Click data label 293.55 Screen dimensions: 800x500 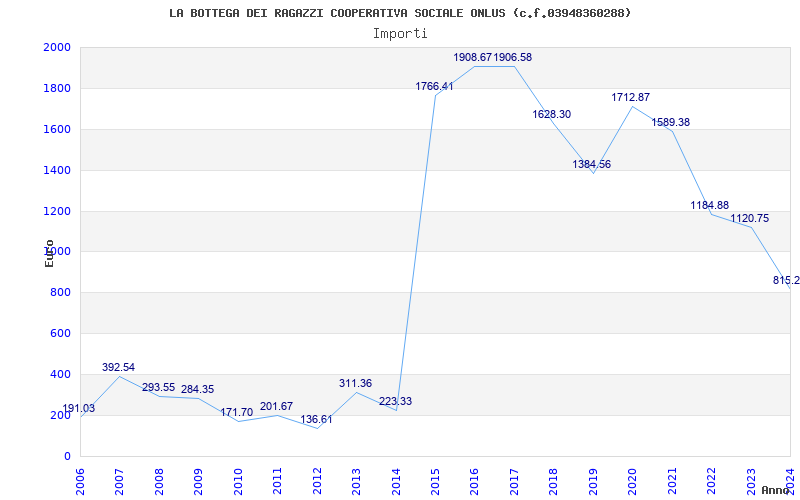[158, 388]
